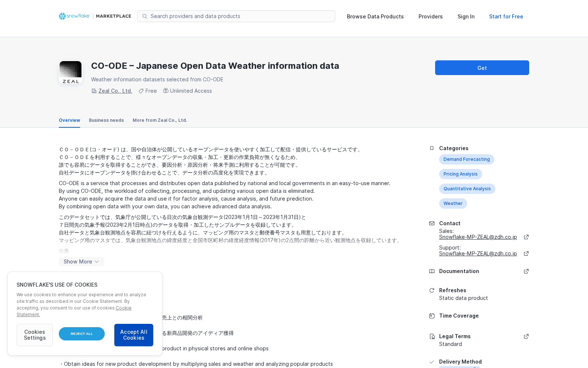This screenshot has width=588, height=368.
Task: Click the 'Time Coverage' heading
Action: (x=459, y=316)
